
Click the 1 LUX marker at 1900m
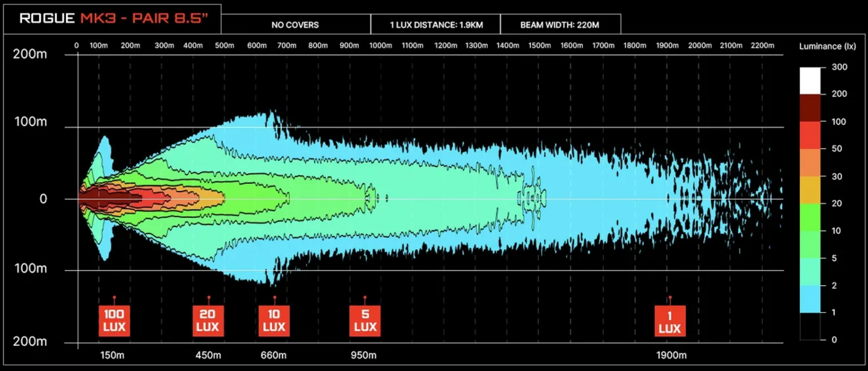click(x=670, y=321)
